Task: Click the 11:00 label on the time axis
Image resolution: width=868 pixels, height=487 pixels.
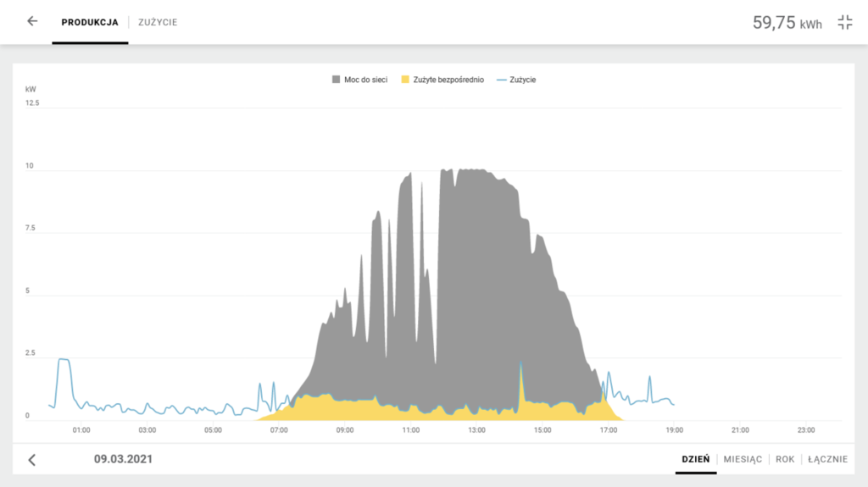Action: pos(410,430)
